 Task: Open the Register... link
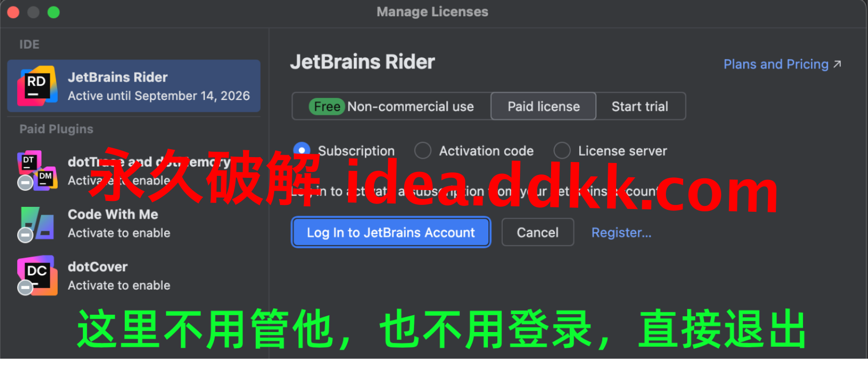pos(621,232)
